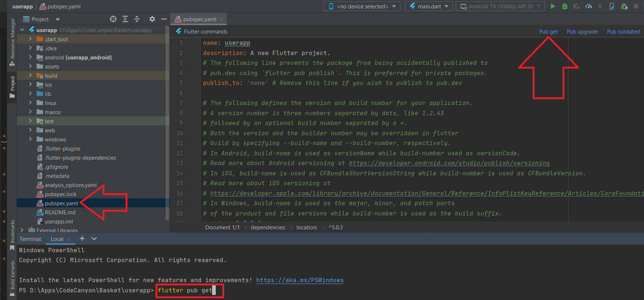This screenshot has width=644, height=300.
Task: Expand the web folder
Action: coord(30,130)
